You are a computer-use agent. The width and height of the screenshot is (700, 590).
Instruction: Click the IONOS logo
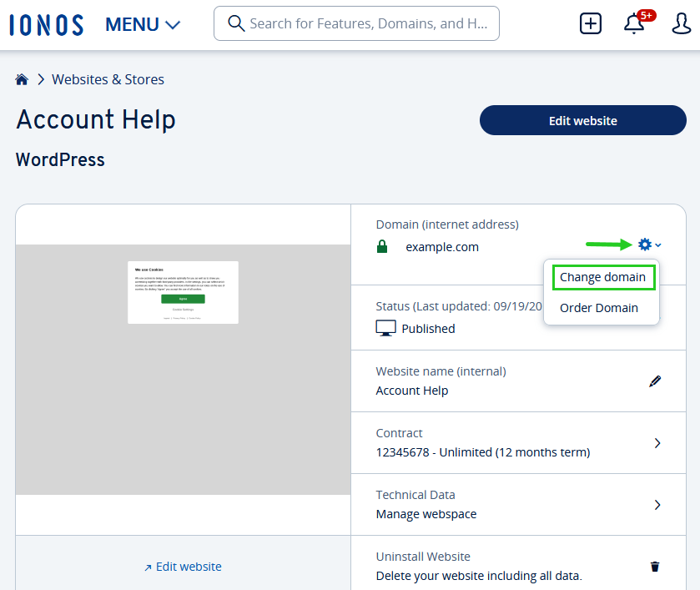pos(47,24)
